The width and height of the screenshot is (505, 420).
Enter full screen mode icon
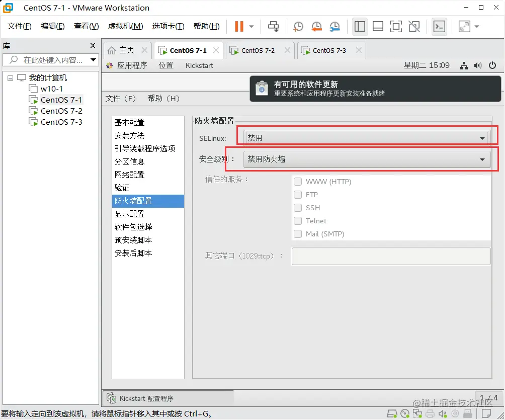pos(396,27)
